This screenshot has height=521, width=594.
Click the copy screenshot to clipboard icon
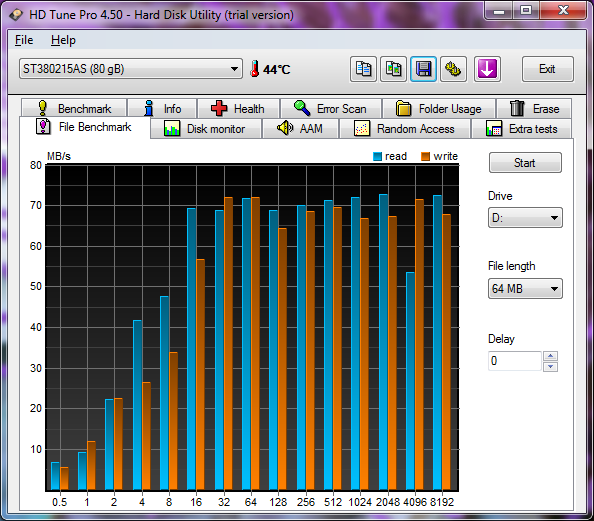394,69
